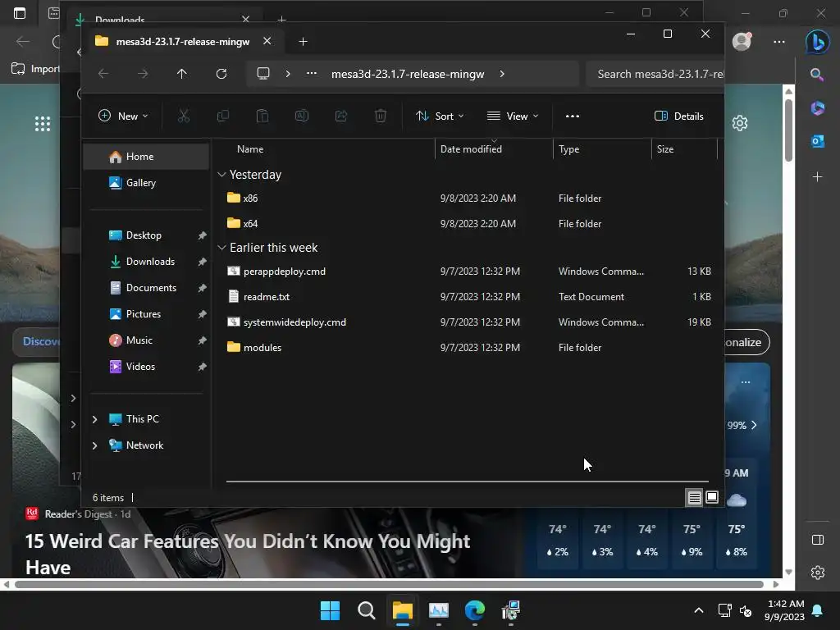Click the Windows Start button
Image resolution: width=840 pixels, height=630 pixels.
point(330,610)
